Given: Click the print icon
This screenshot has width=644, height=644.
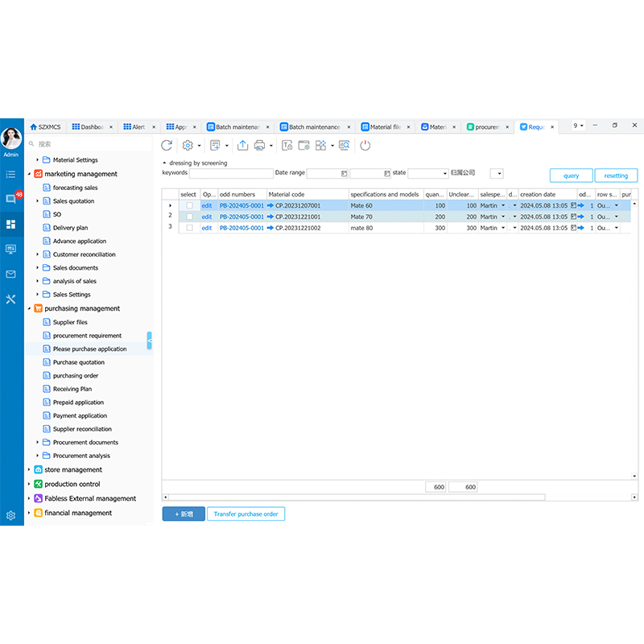Looking at the screenshot, I should tap(261, 145).
